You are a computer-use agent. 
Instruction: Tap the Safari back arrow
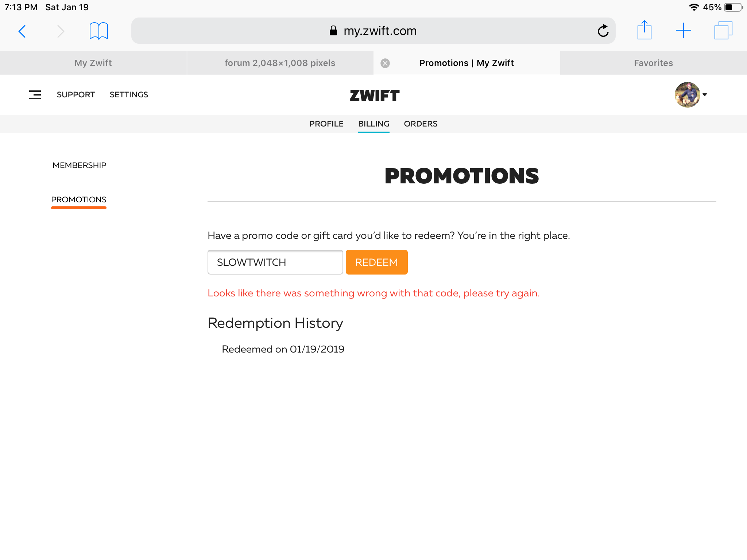point(22,31)
